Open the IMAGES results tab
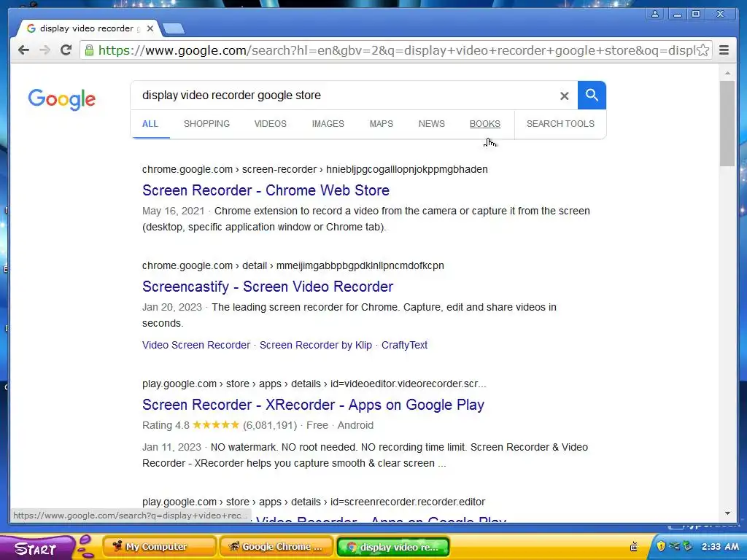Screen dimensions: 747x560 pyautogui.click(x=328, y=124)
